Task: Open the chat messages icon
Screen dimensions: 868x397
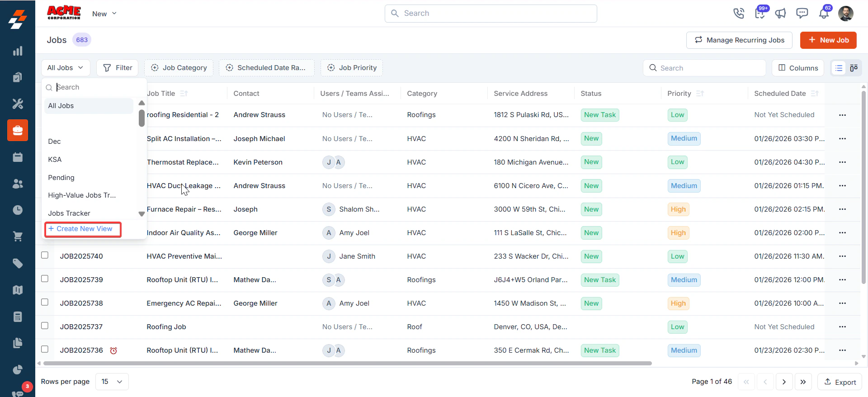Action: pos(802,13)
